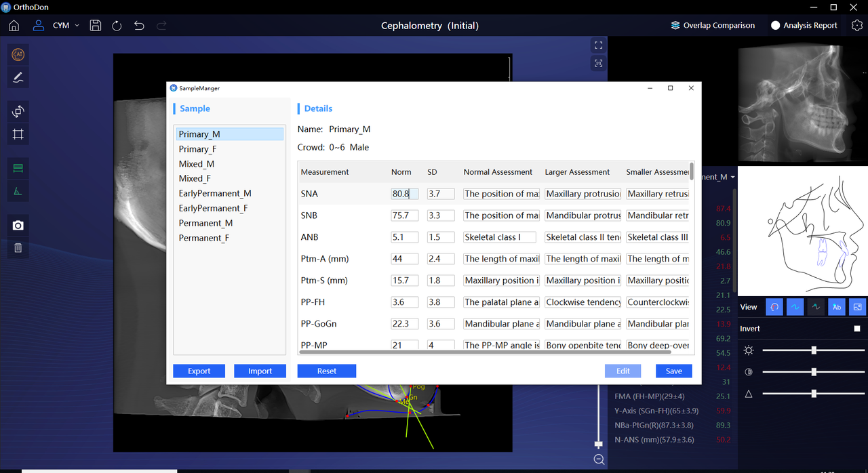Select the crop tool
This screenshot has width=868, height=473.
pyautogui.click(x=18, y=134)
